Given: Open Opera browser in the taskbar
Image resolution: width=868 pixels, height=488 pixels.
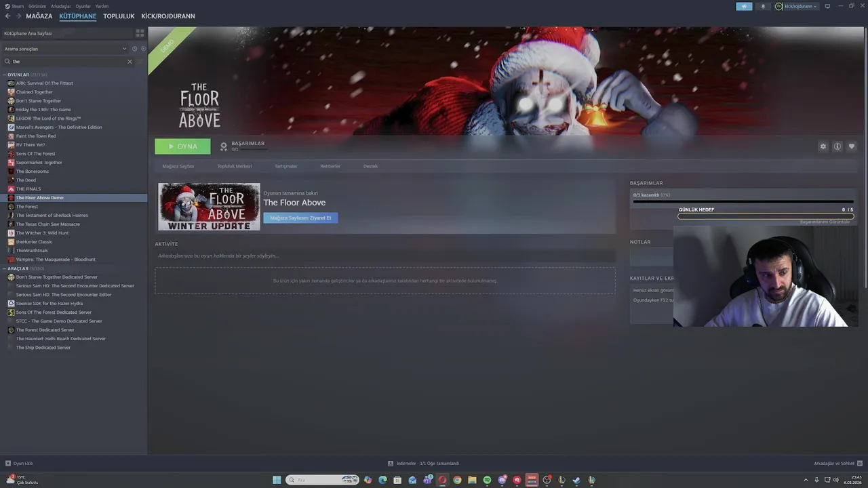Looking at the screenshot, I should pos(442,480).
